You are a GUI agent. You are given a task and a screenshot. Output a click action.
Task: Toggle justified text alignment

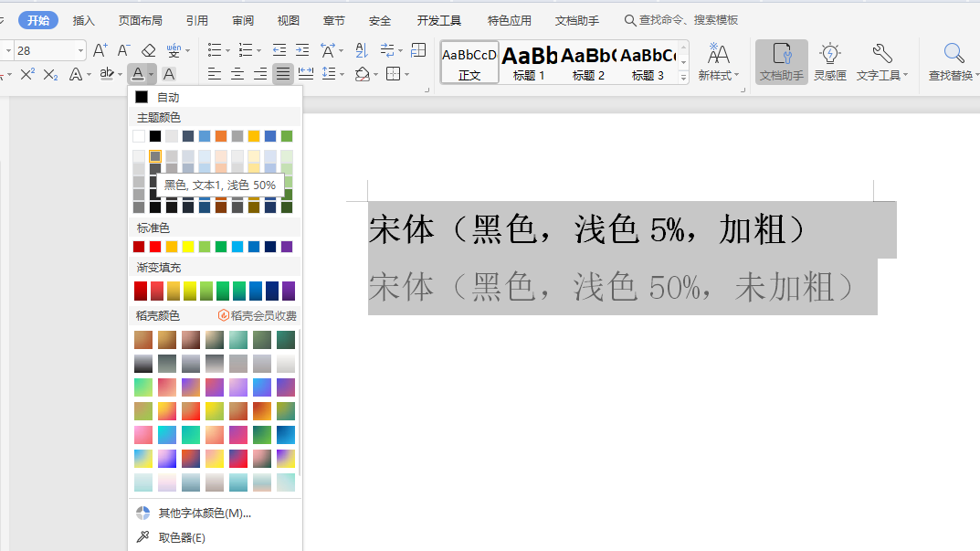click(x=283, y=74)
